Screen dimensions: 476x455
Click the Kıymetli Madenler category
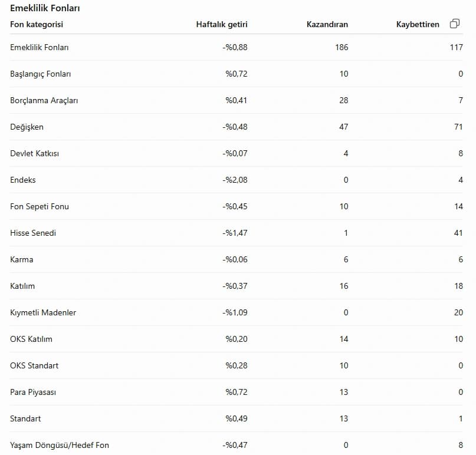pyautogui.click(x=43, y=313)
